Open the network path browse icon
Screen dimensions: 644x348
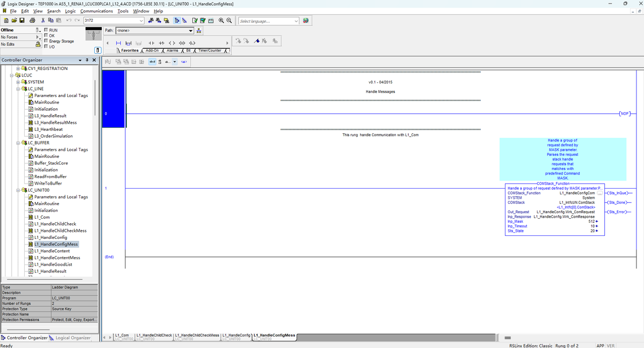click(x=199, y=31)
